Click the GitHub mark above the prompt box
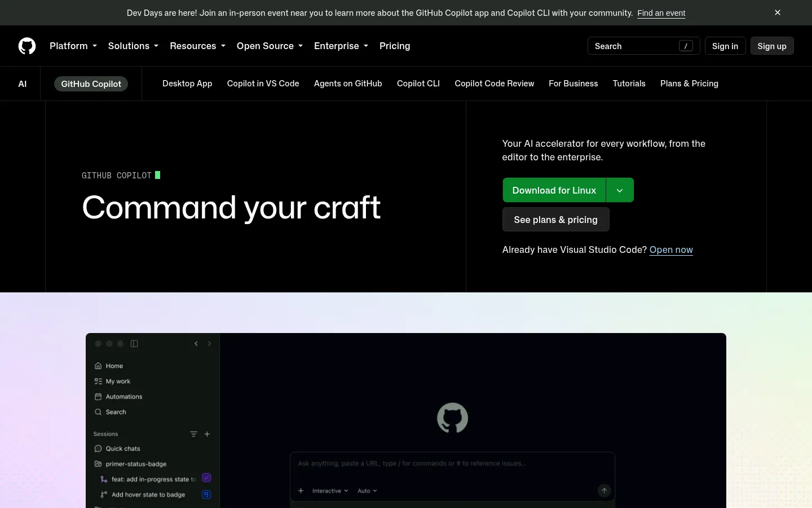Screen dimensions: 812x508 [x=452, y=418]
